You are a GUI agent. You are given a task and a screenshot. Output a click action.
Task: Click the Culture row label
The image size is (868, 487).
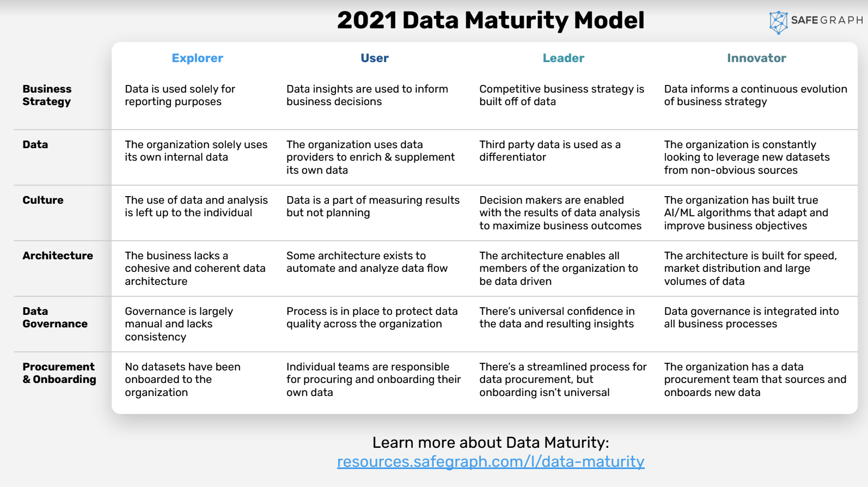43,200
